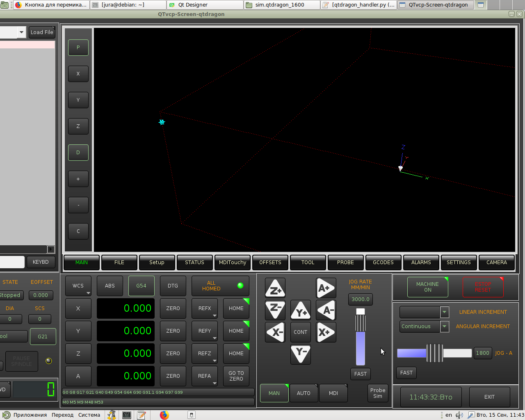Viewport: 525px width, 420px height.
Task: Switch to MAN mode
Action: 274,393
